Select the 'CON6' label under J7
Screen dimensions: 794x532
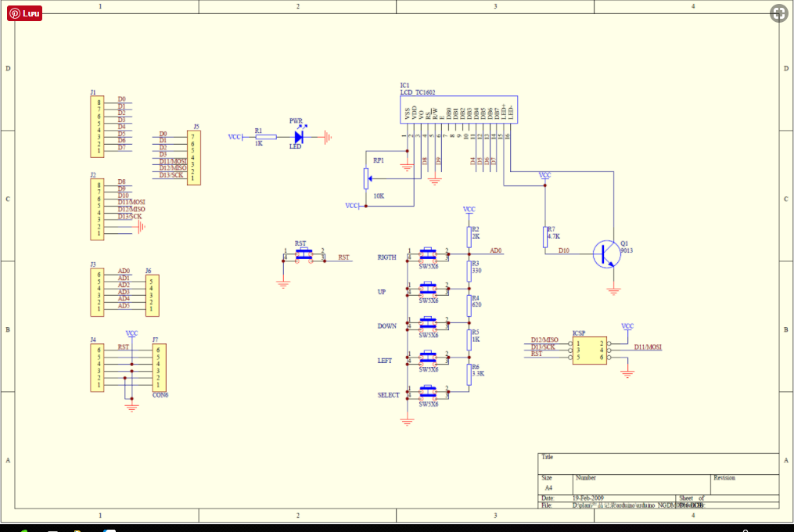160,395
